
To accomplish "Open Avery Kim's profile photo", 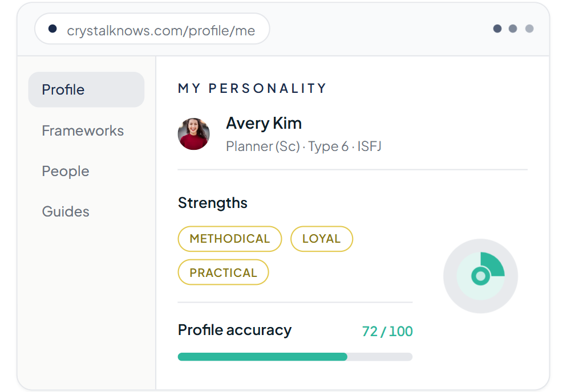I will point(194,134).
